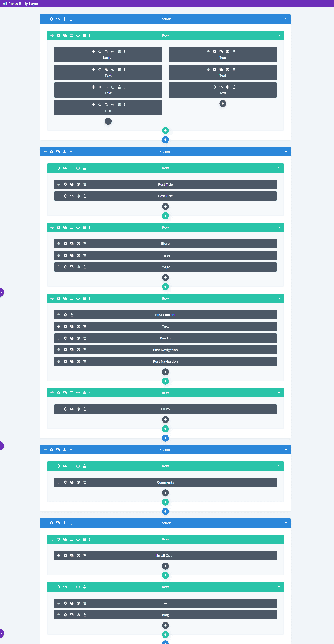The image size is (334, 644).
Task: Delete the Button module via trash icon
Action: point(119,52)
